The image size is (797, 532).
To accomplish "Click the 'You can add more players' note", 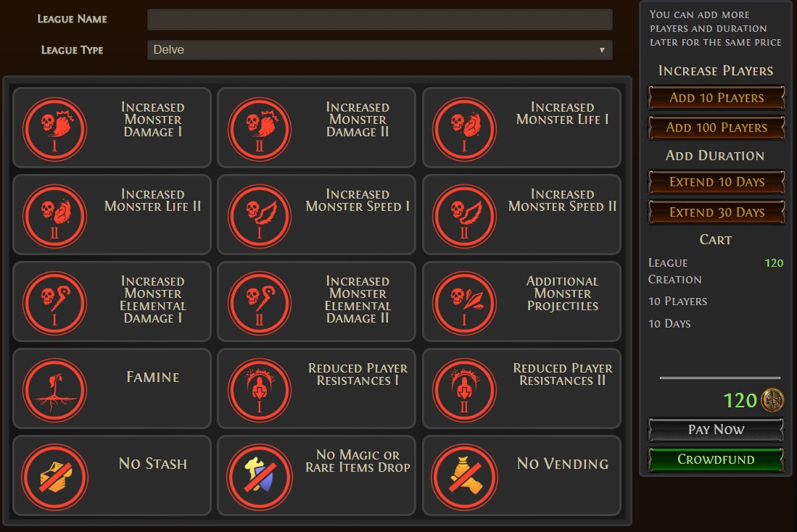I will (x=715, y=28).
